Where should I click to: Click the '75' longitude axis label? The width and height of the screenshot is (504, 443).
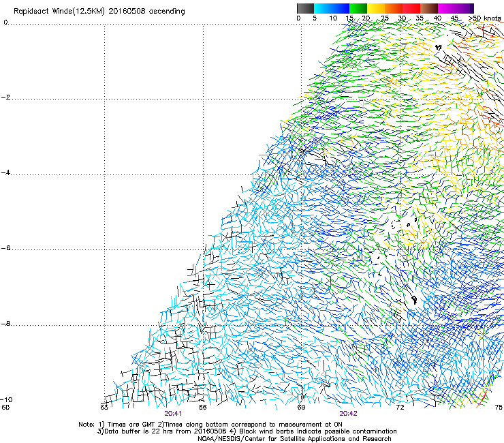point(499,408)
